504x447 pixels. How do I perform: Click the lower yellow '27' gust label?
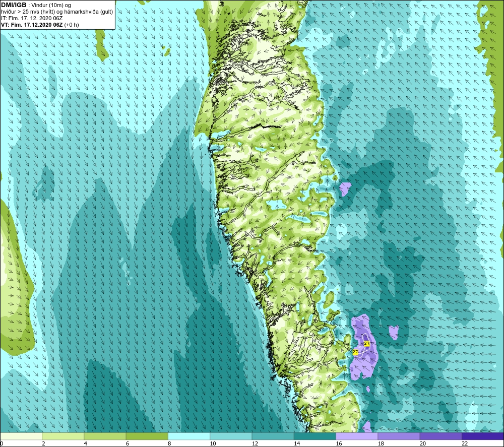point(355,352)
